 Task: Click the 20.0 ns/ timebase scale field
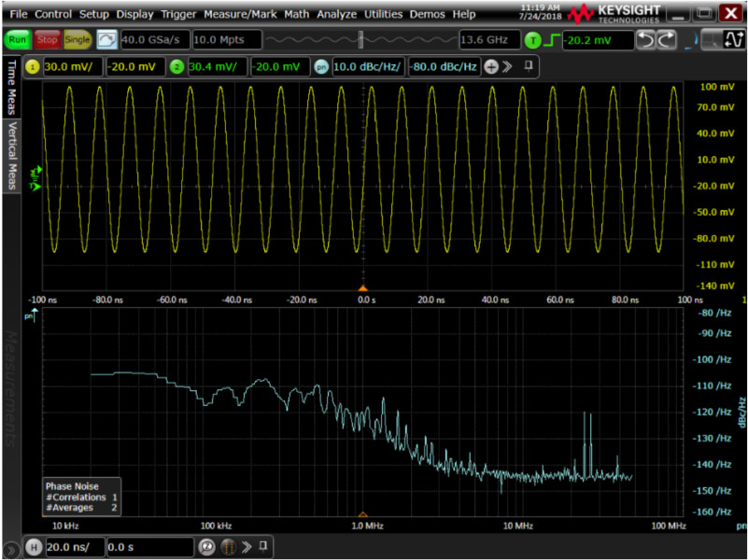click(x=73, y=546)
